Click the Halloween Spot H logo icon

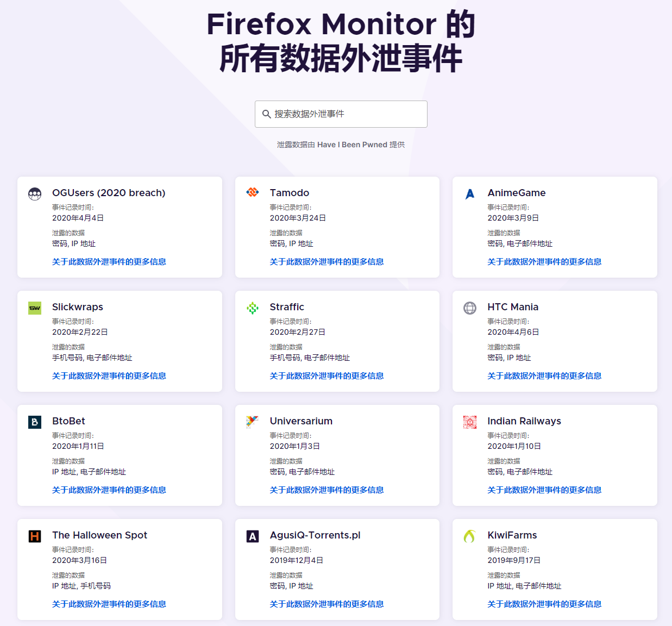pos(34,536)
